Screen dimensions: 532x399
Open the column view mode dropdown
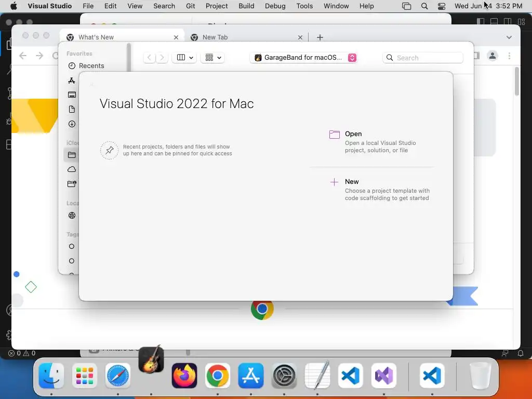point(184,58)
